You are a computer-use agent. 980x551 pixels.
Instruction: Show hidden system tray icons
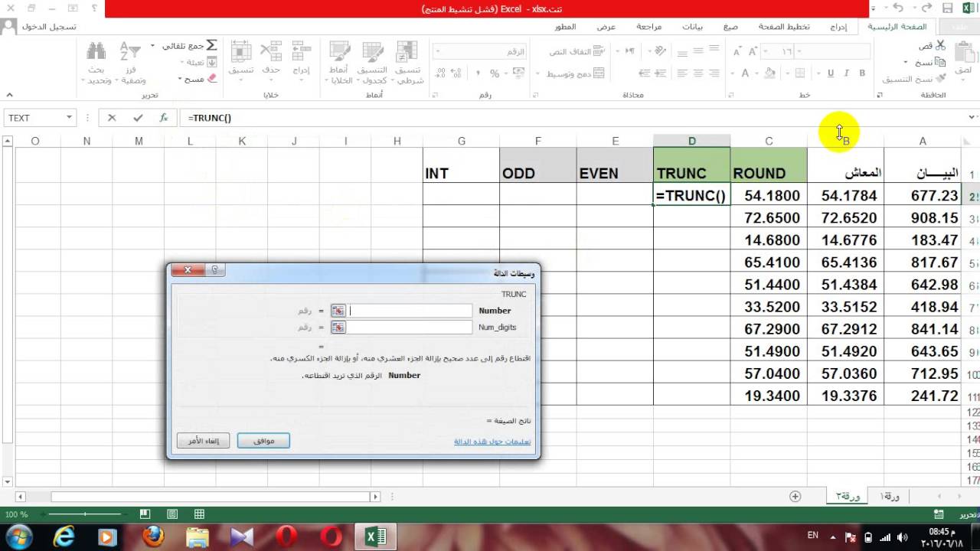[x=833, y=536]
